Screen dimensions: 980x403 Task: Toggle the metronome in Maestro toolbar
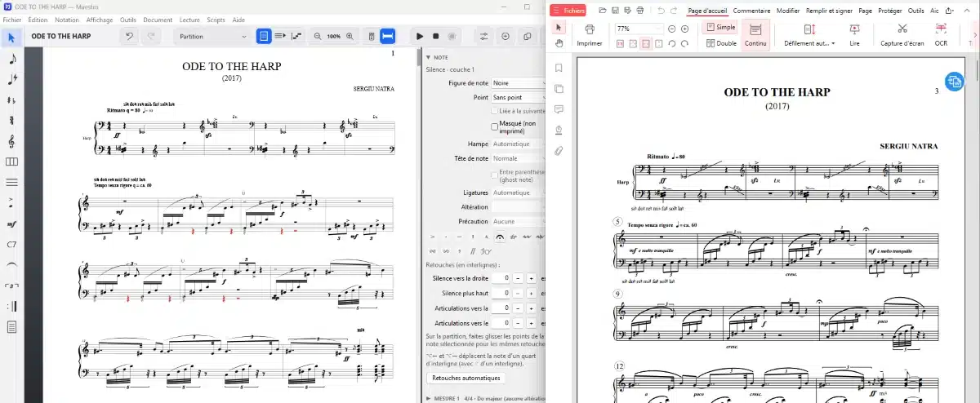371,36
